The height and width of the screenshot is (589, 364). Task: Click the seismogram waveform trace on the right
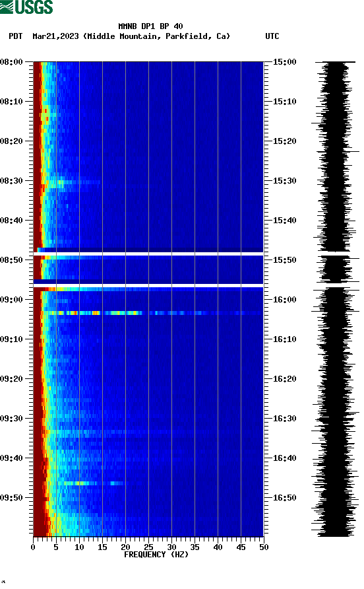335,299
